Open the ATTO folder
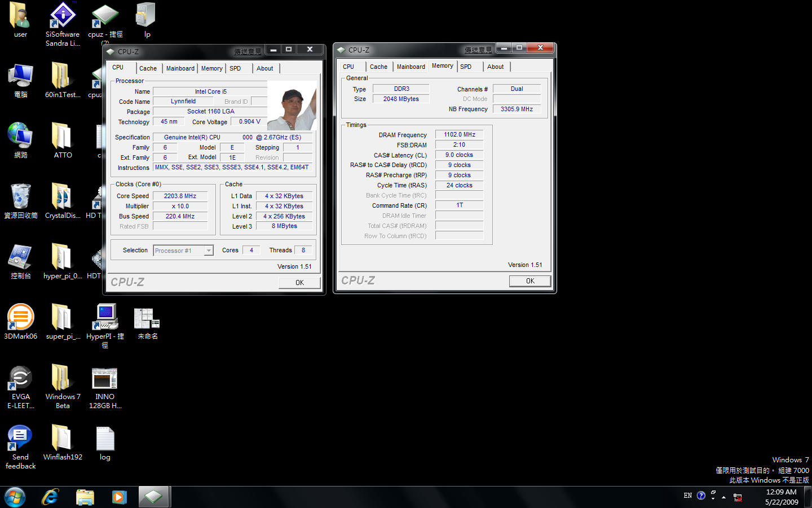 [x=63, y=141]
